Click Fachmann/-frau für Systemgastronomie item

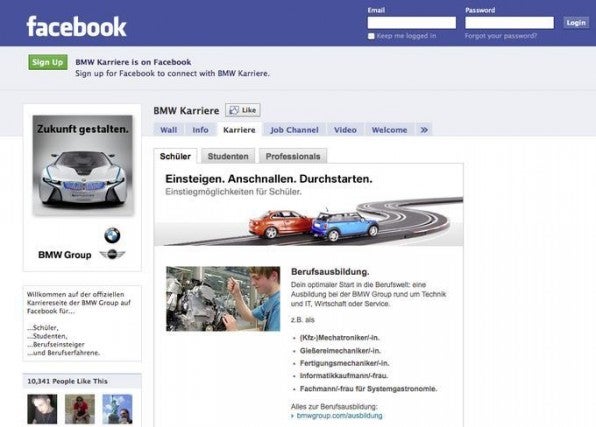click(368, 389)
